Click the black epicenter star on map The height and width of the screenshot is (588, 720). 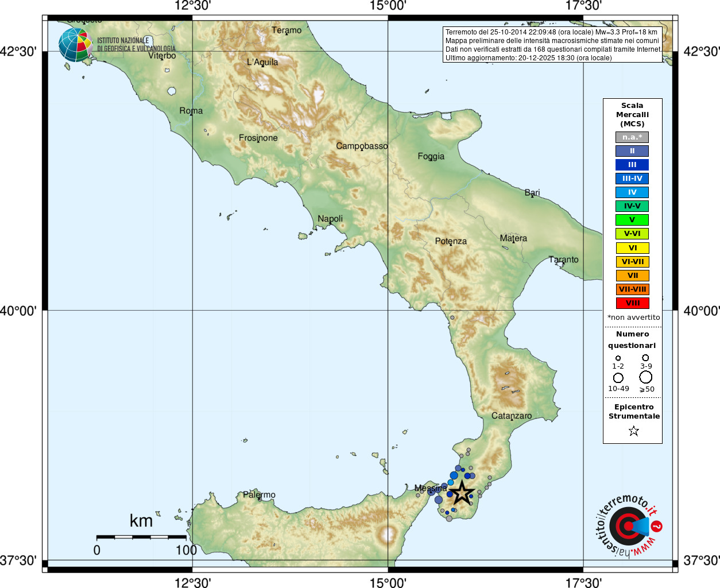[462, 493]
